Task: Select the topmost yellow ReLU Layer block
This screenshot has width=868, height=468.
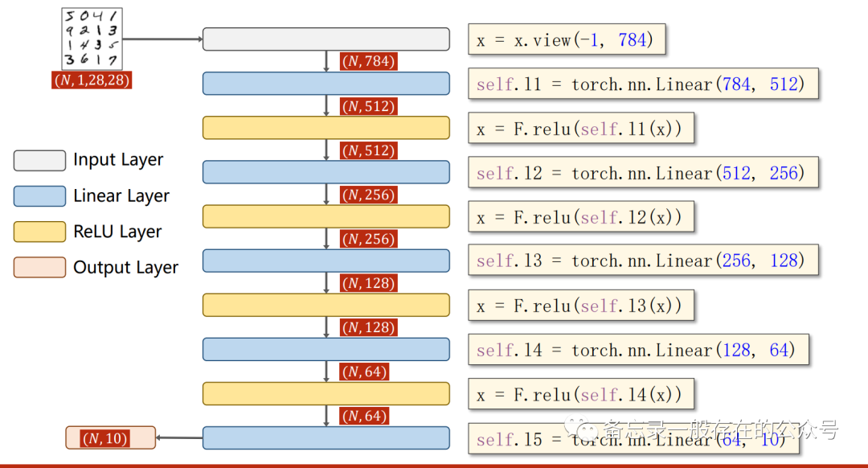Action: pos(325,127)
